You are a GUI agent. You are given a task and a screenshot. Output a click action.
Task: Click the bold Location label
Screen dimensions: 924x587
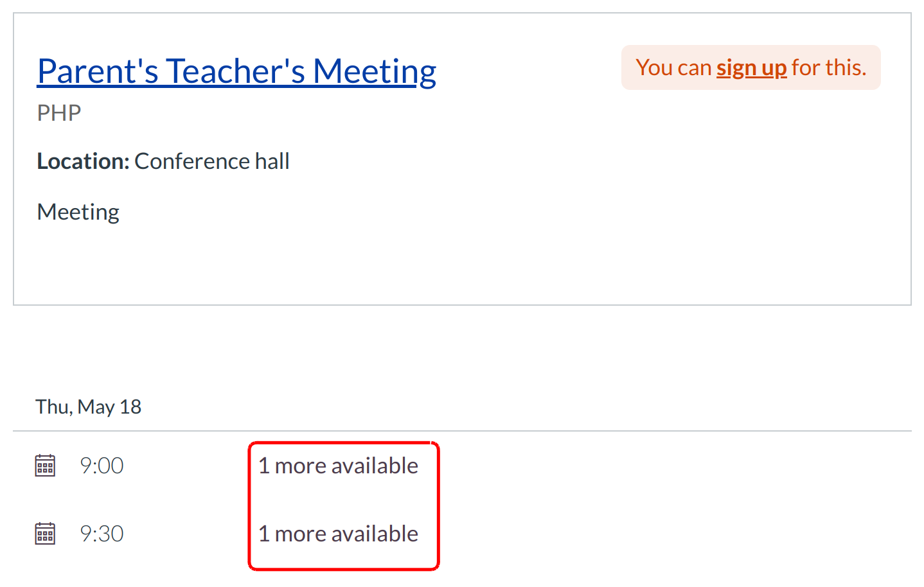pos(83,161)
